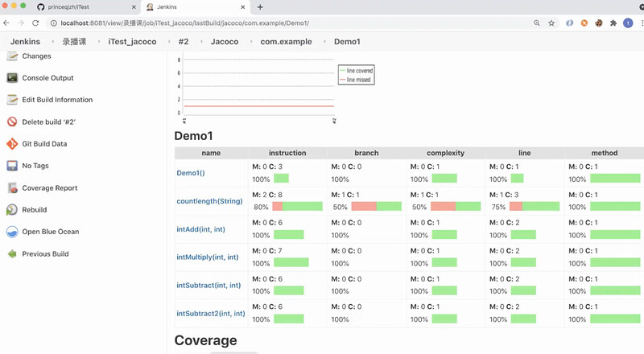Click the Demo1 section heading
Screen dimensions: 644x354
[x=193, y=136]
